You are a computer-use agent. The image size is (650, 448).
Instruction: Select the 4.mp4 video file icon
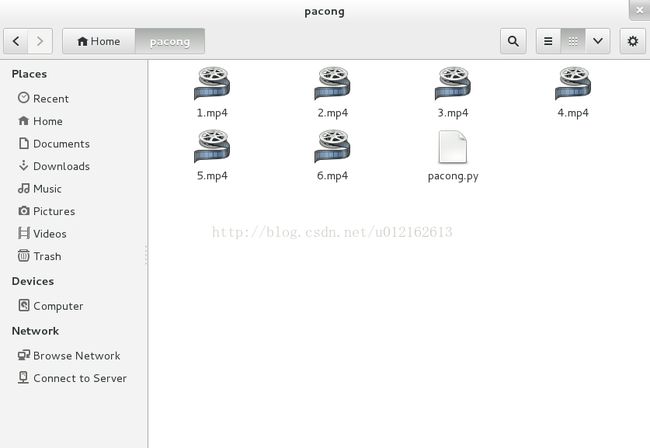coord(573,83)
